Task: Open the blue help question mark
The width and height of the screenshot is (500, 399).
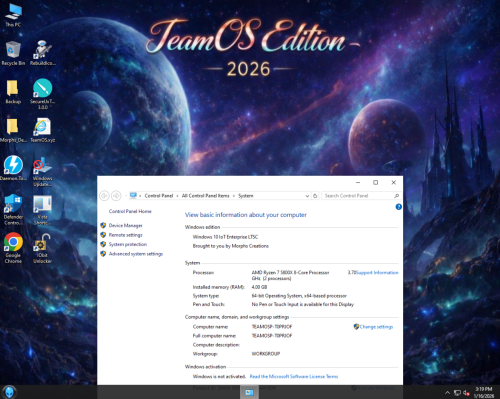Action: coord(398,207)
